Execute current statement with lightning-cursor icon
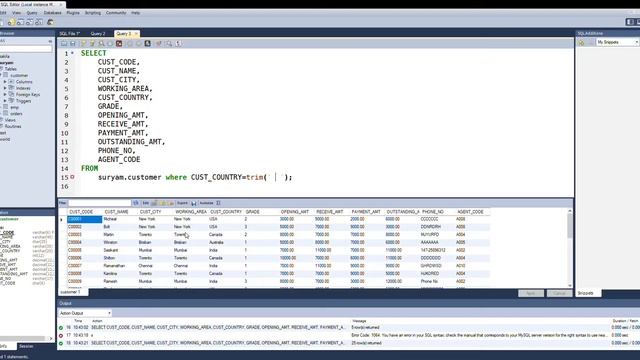The width and height of the screenshot is (640, 360). click(x=92, y=43)
